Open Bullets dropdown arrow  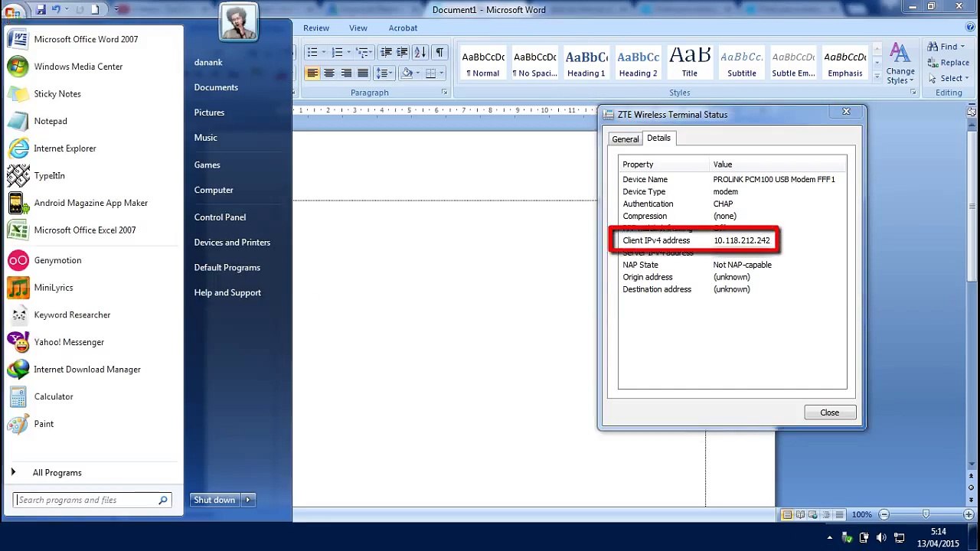click(324, 52)
